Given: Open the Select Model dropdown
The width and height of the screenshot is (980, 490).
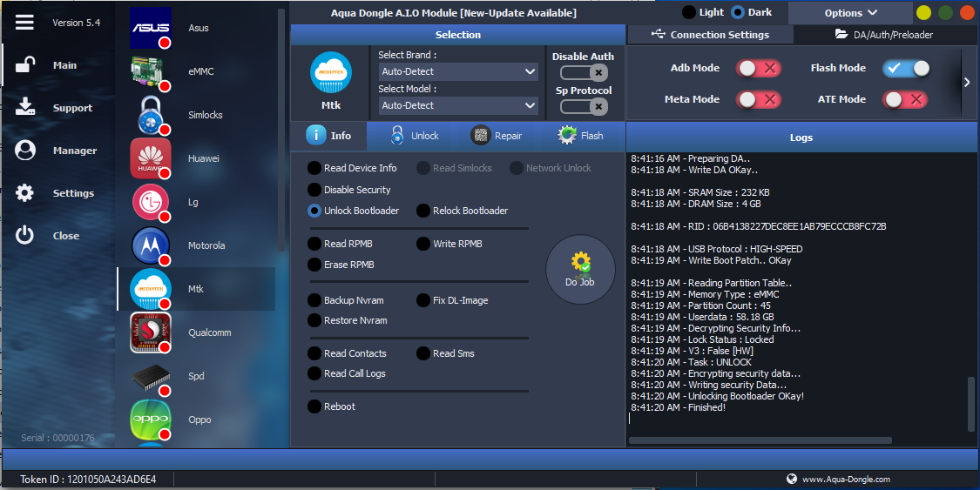Looking at the screenshot, I should click(458, 105).
